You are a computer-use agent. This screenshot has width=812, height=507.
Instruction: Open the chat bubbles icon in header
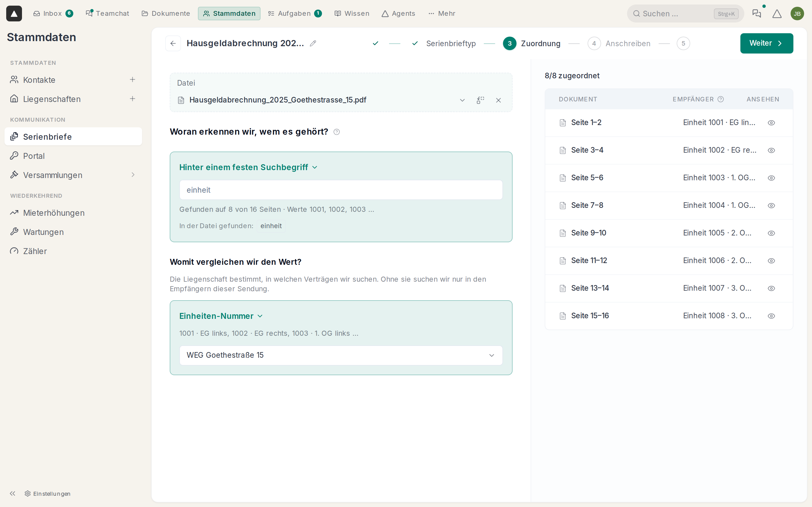[x=756, y=14]
